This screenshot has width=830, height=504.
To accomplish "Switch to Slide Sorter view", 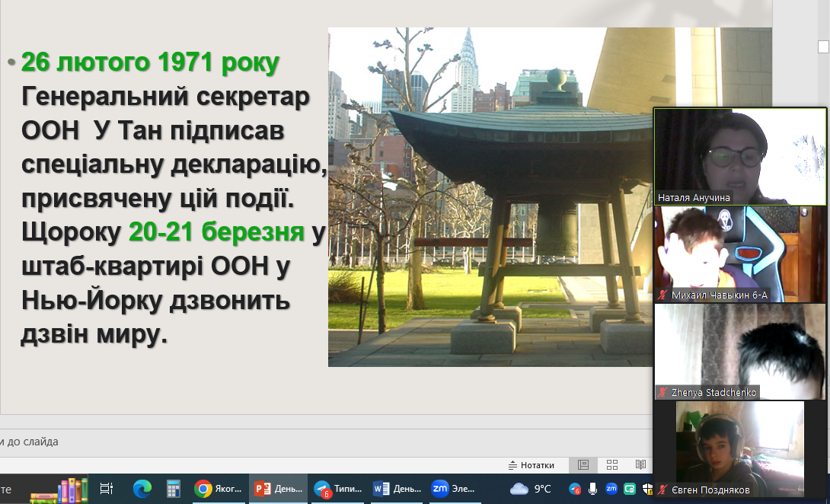I will coord(612,464).
